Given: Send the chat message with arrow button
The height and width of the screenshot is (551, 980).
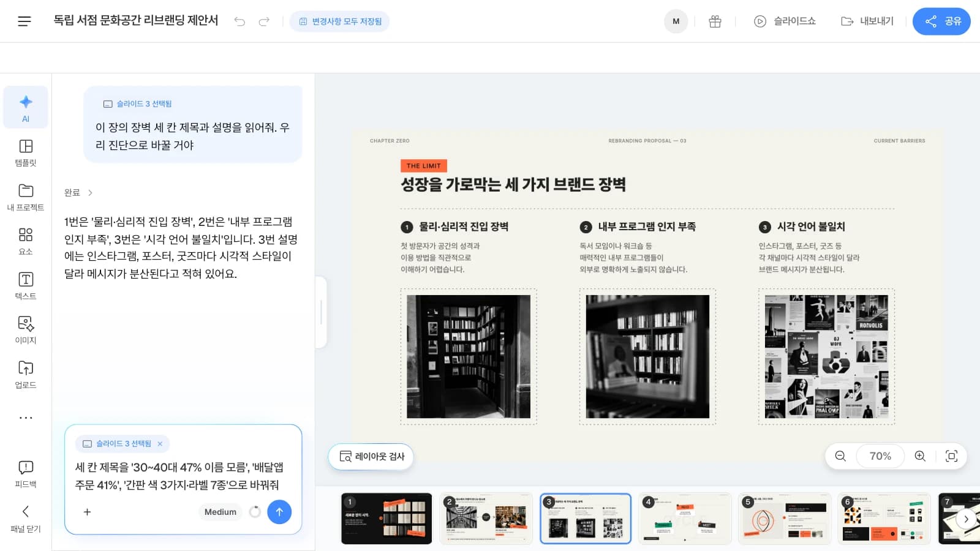Looking at the screenshot, I should pos(279,512).
